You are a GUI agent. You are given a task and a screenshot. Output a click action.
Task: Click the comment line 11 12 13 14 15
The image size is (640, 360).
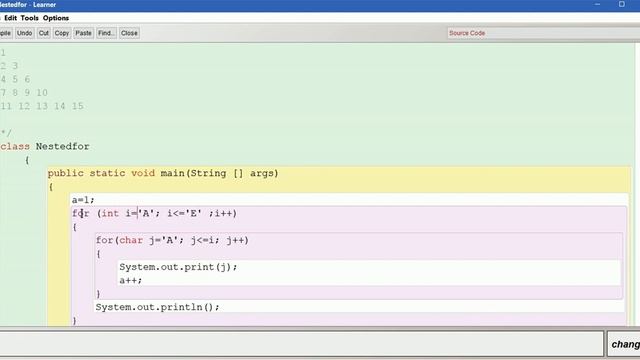tap(42, 106)
